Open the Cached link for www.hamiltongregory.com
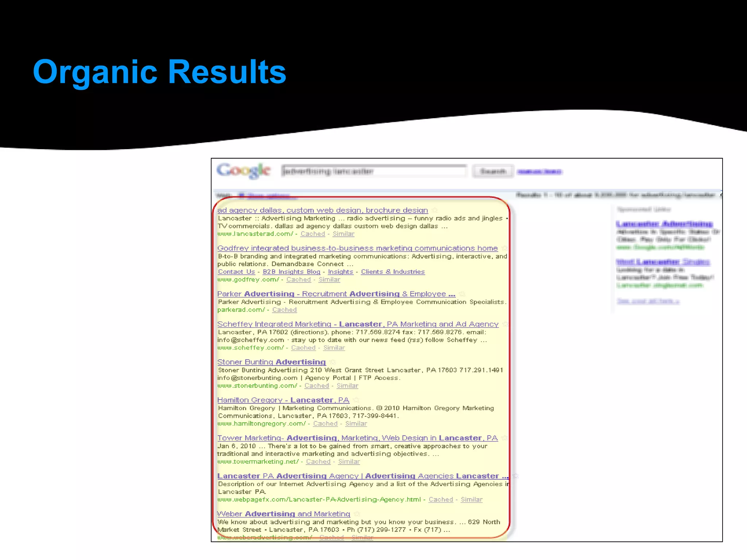 [325, 423]
